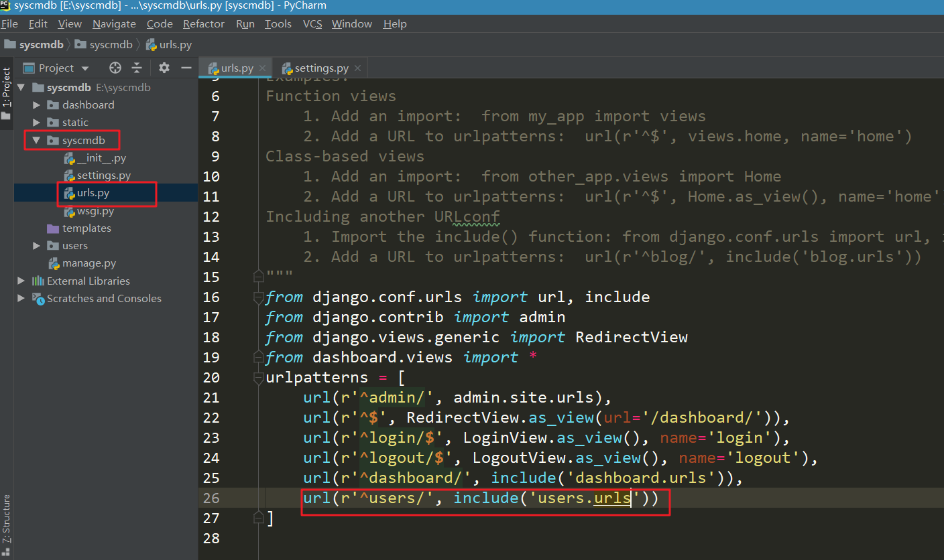Fold the urlpatterns list at line 20
This screenshot has width=944, height=560.
(x=258, y=377)
